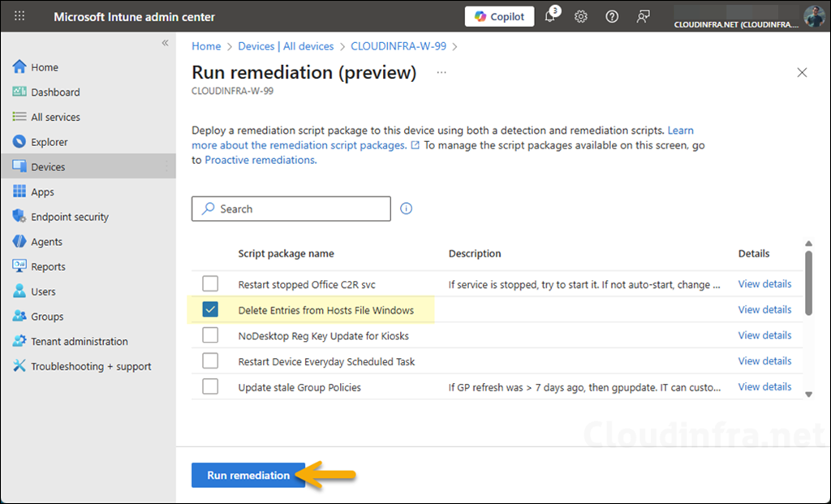The height and width of the screenshot is (504, 831).
Task: Open the app launcher waffle icon
Action: click(19, 16)
